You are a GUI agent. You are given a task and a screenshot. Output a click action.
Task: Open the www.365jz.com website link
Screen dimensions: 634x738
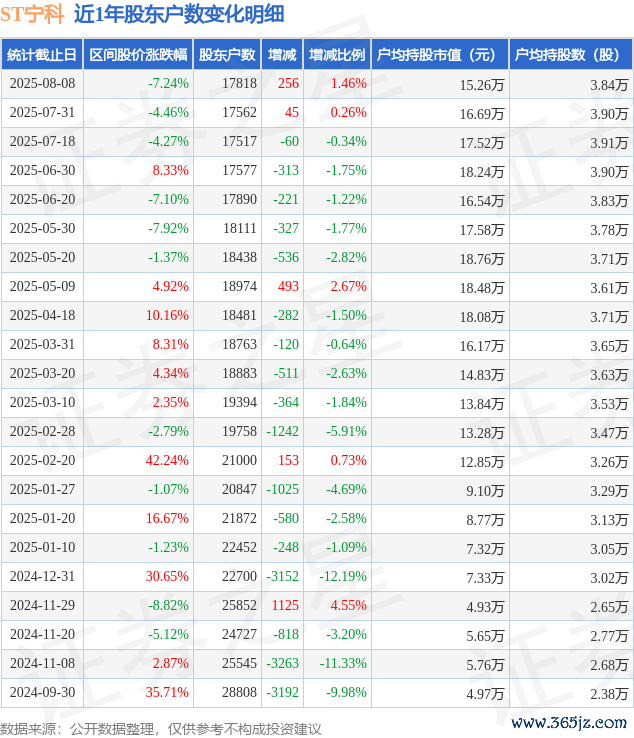click(x=569, y=722)
